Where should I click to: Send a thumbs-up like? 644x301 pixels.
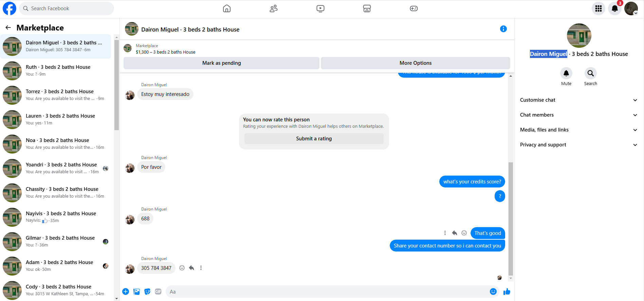pos(507,292)
